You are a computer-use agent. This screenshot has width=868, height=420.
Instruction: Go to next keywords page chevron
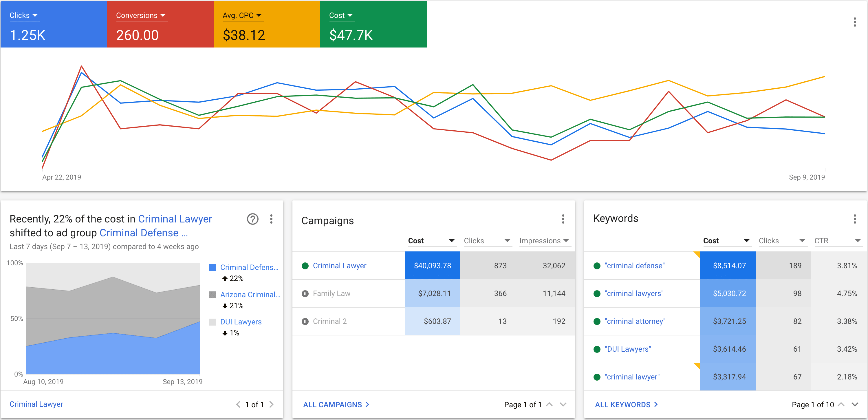point(854,404)
